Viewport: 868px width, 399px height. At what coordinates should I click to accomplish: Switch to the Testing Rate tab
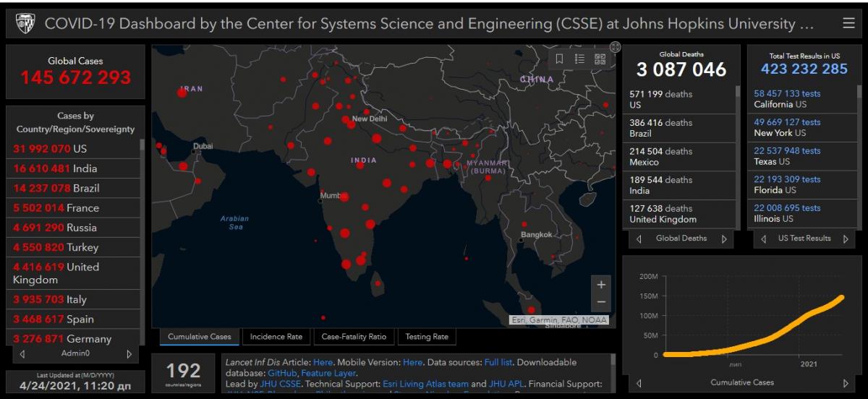(x=427, y=337)
